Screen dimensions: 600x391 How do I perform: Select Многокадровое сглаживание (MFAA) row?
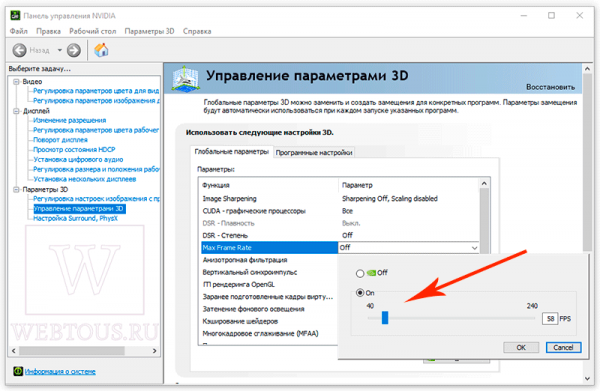click(x=269, y=333)
